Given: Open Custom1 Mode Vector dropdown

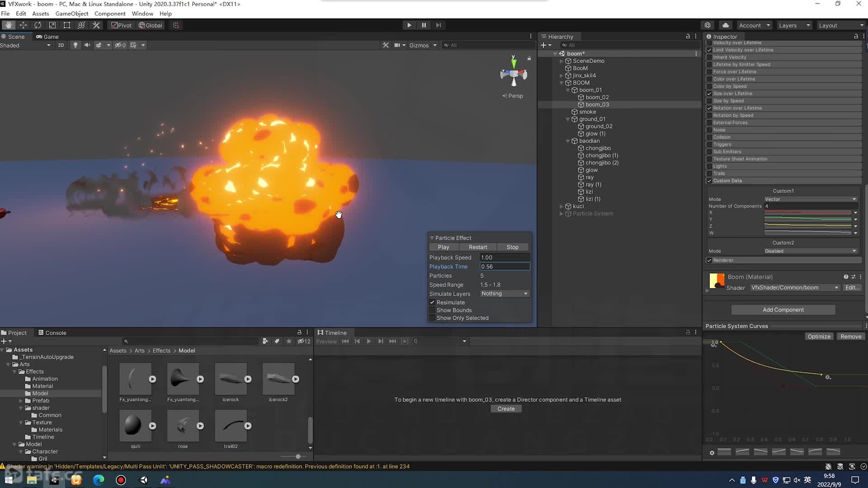Looking at the screenshot, I should click(x=811, y=199).
